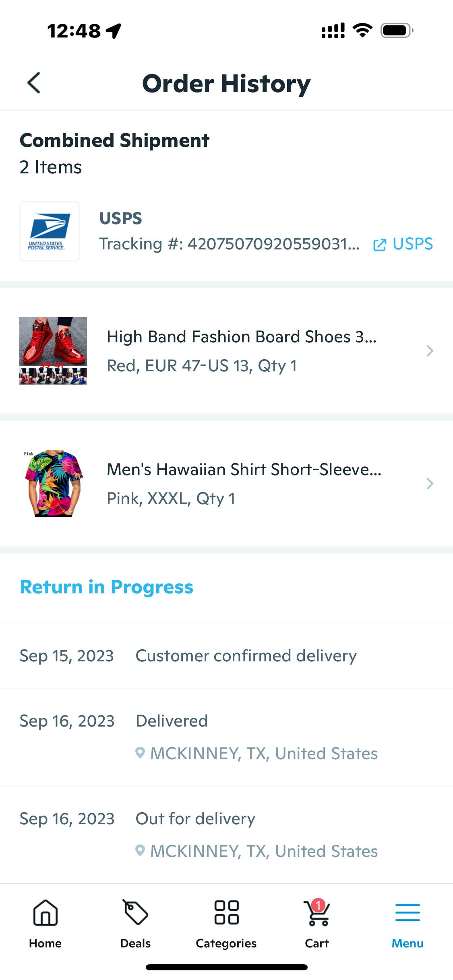Viewport: 453px width, 980px height.
Task: Open the USPS tracking link
Action: pos(412,244)
